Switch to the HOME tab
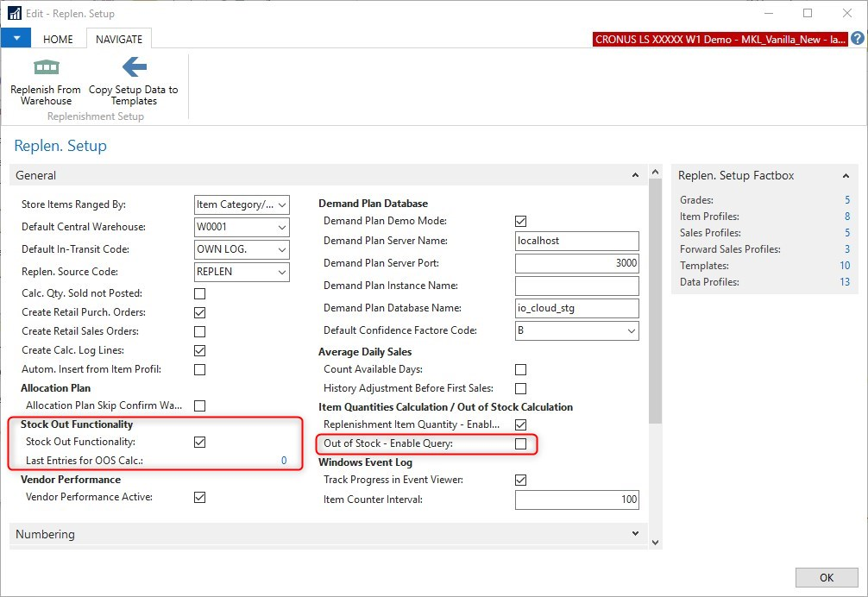 [59, 40]
